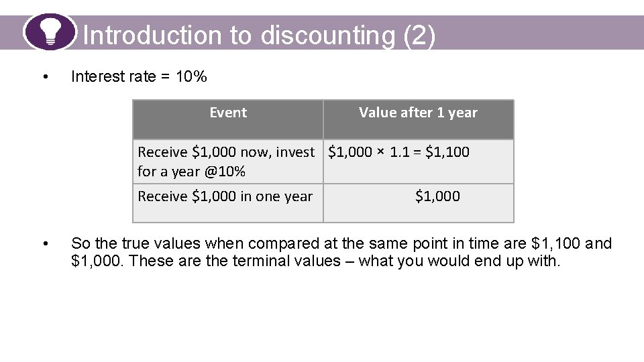644x362 pixels.
Task: Click the '$1,100' result in the table
Action: pyautogui.click(x=447, y=152)
